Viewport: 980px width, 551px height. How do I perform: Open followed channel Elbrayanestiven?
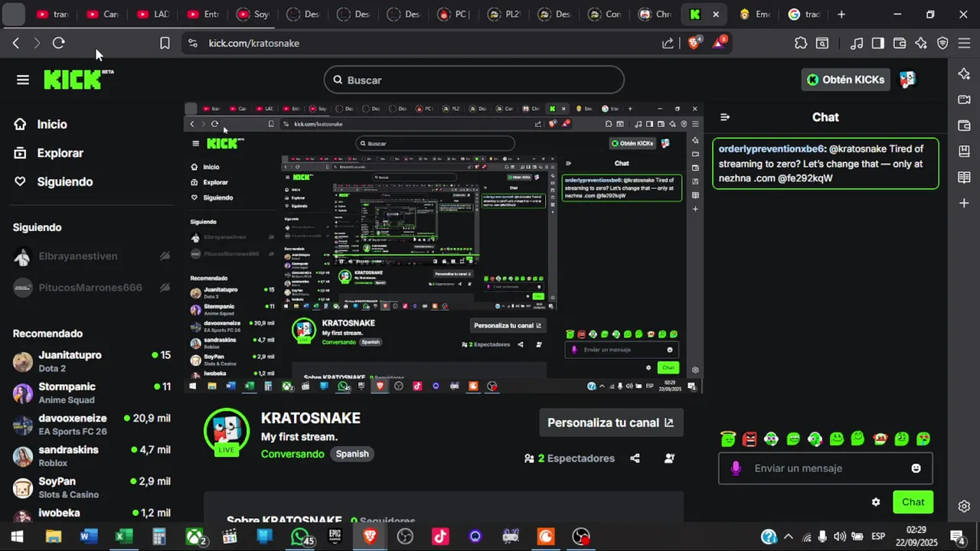[92, 256]
